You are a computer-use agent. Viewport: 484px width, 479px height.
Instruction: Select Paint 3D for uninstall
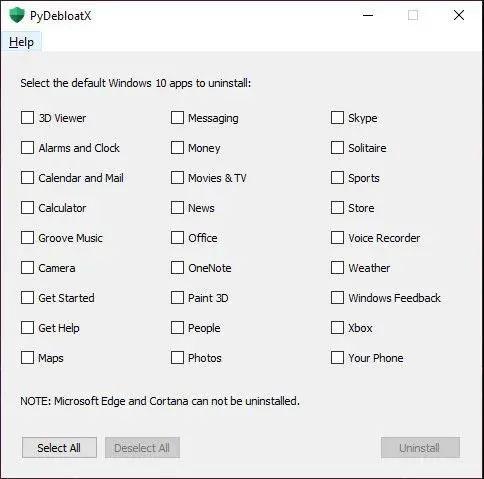tap(177, 298)
